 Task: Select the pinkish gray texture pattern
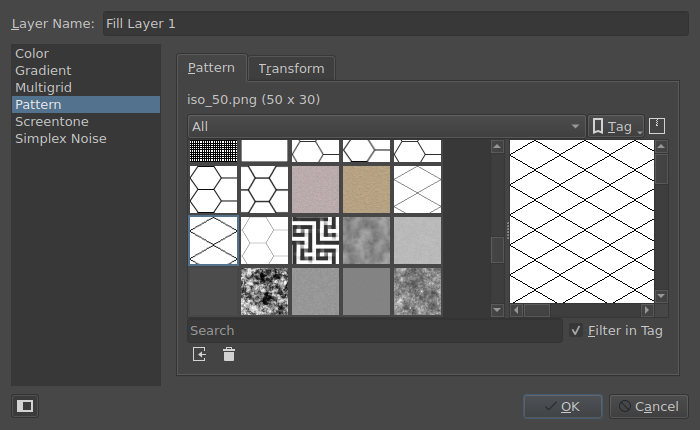tap(315, 189)
